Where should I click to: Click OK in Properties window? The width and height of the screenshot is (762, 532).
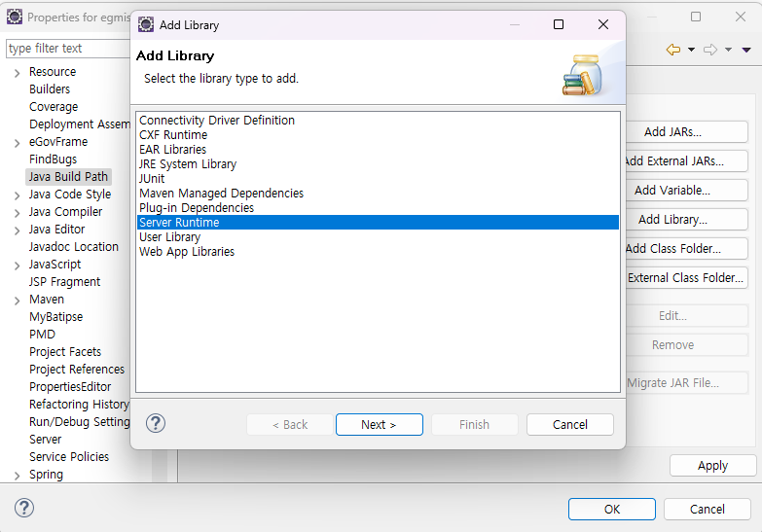[612, 510]
